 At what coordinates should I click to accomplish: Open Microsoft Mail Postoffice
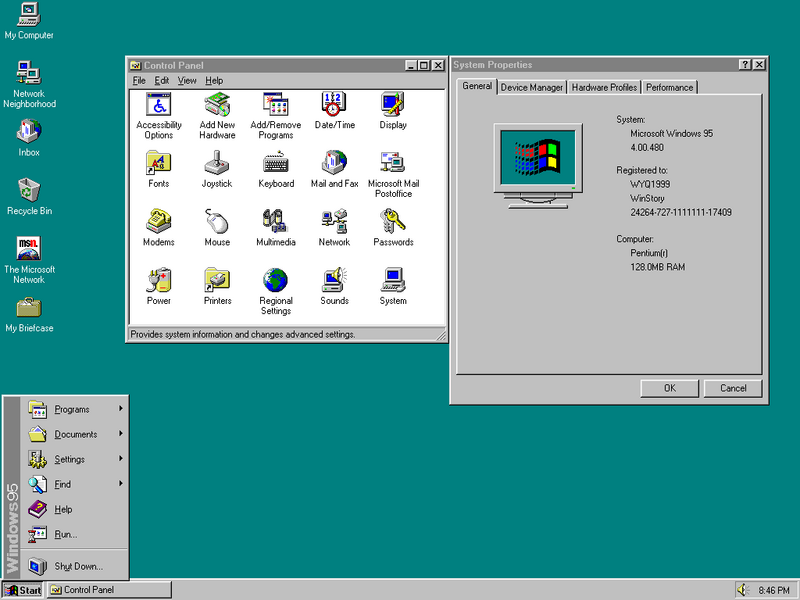coord(392,163)
